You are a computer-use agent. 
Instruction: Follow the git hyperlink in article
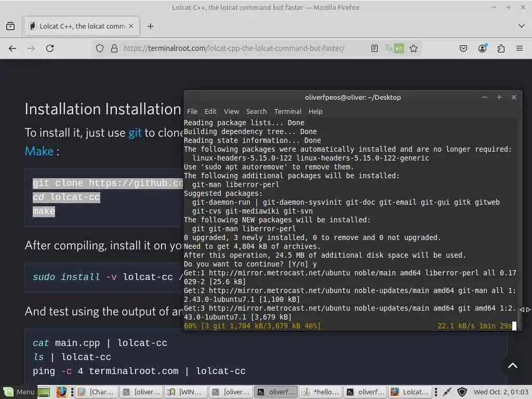point(135,132)
